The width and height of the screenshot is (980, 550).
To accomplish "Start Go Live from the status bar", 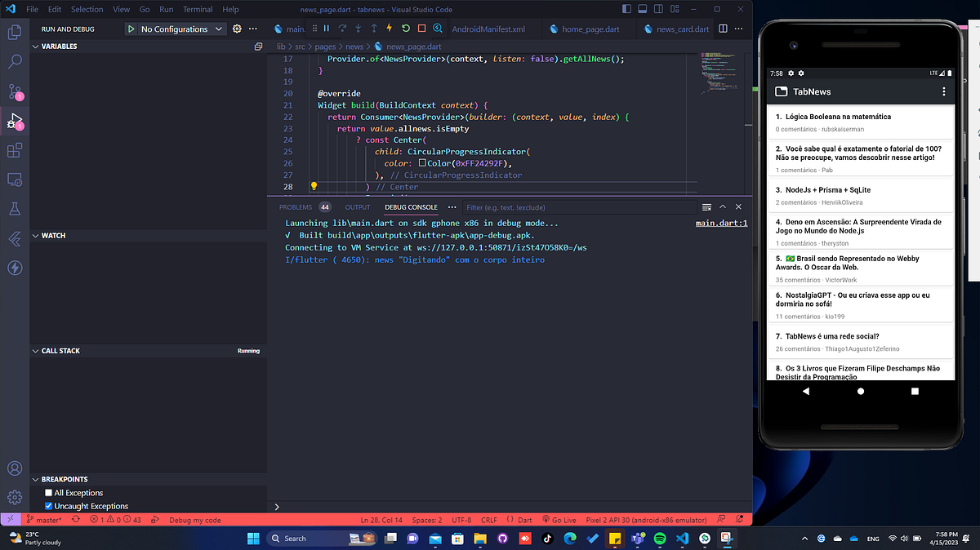I will click(x=563, y=520).
